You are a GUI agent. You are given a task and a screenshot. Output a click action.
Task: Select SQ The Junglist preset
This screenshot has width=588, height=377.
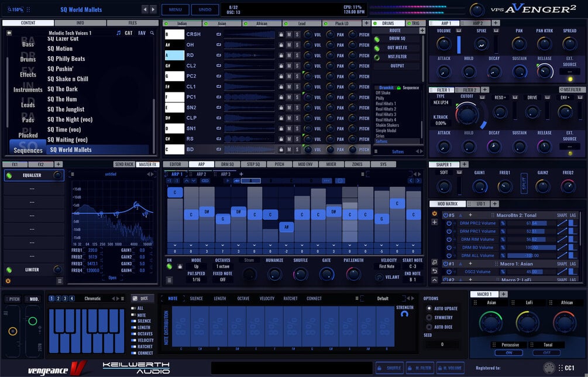tap(66, 109)
